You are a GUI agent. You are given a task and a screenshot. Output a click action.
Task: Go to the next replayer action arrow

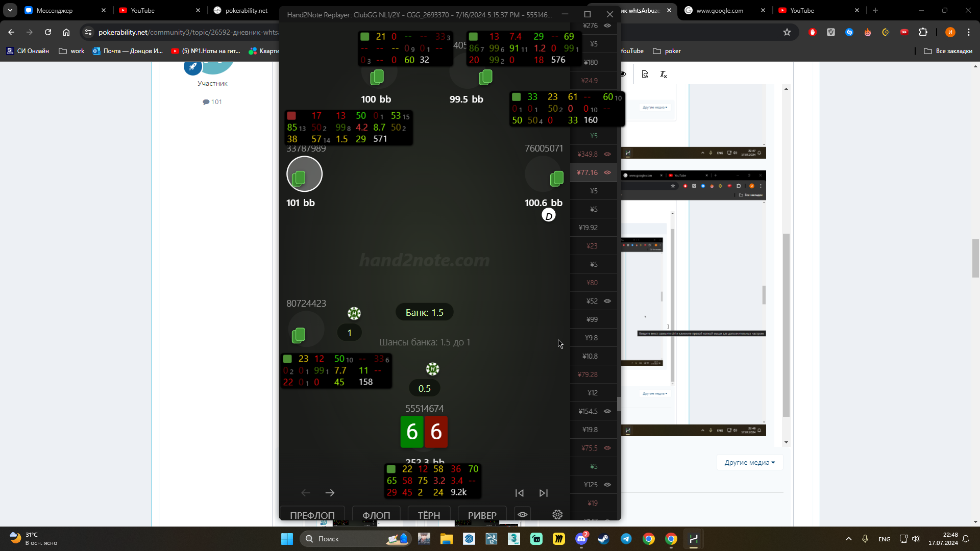330,493
